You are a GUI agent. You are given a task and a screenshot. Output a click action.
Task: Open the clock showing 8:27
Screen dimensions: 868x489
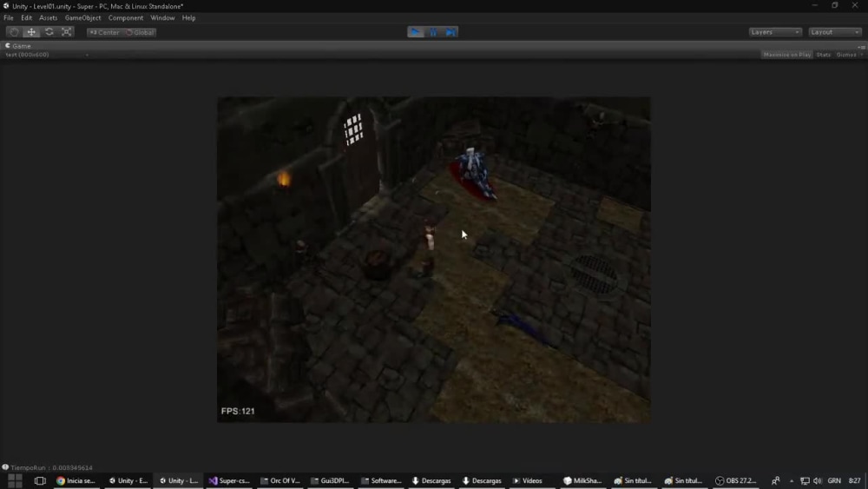click(x=855, y=480)
